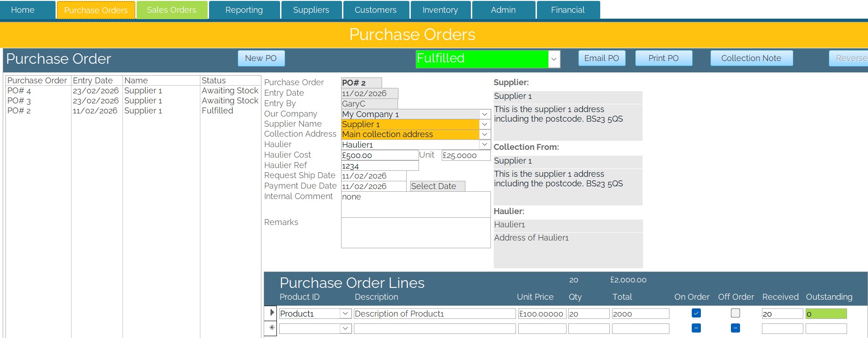Switch to the Sales Orders tab
Viewport: 868px width, 338px height.
click(172, 10)
